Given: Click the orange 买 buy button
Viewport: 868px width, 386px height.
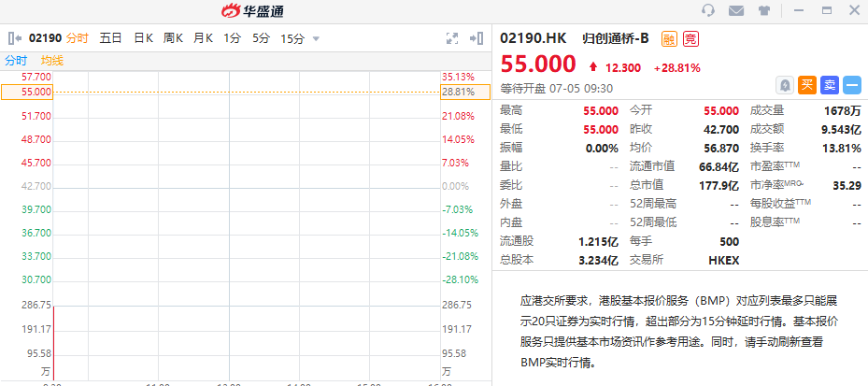Looking at the screenshot, I should click(807, 85).
